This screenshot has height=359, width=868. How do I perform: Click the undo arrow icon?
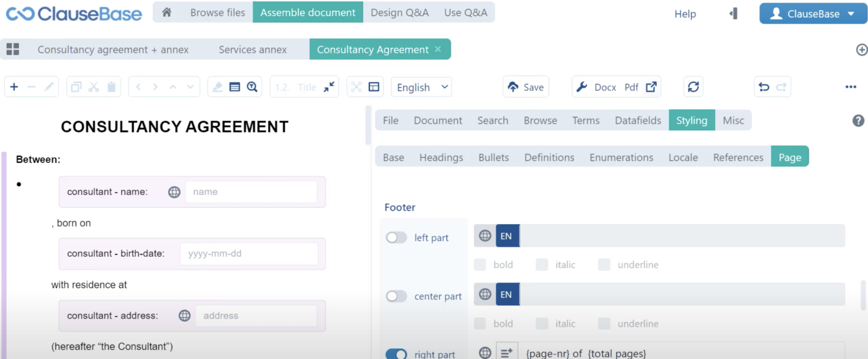click(x=764, y=87)
